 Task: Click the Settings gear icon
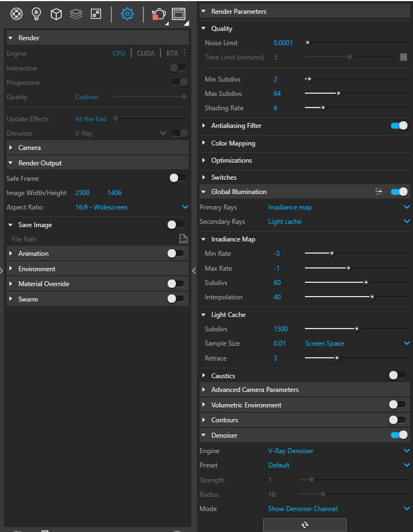[127, 14]
